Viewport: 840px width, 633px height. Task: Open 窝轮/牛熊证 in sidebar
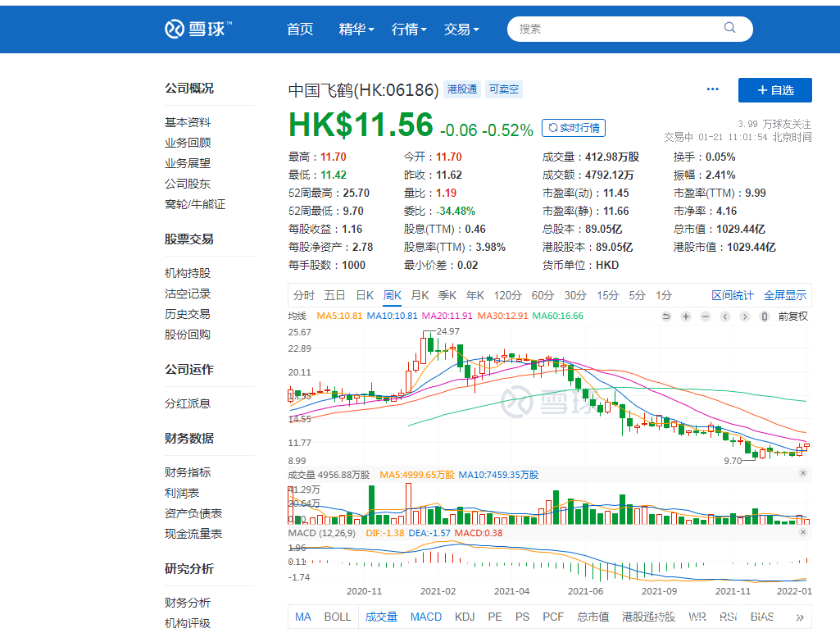195,203
